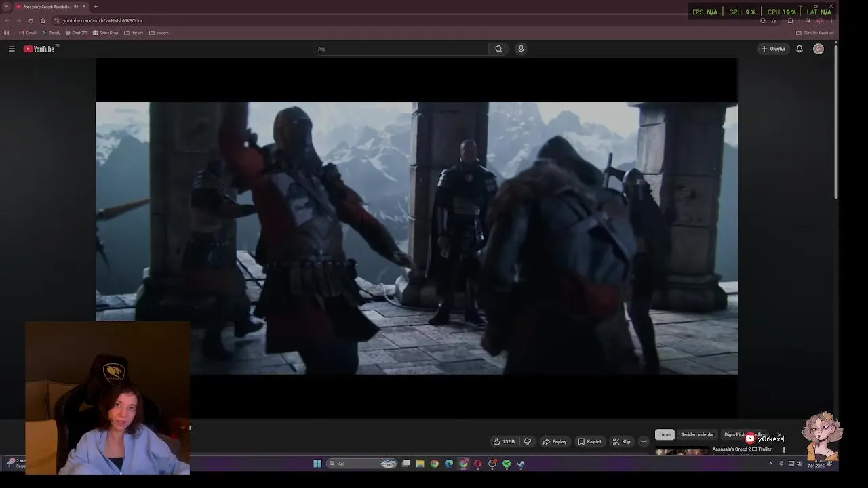The width and height of the screenshot is (868, 488).
Task: Click the Oluştur create button
Action: [x=773, y=49]
